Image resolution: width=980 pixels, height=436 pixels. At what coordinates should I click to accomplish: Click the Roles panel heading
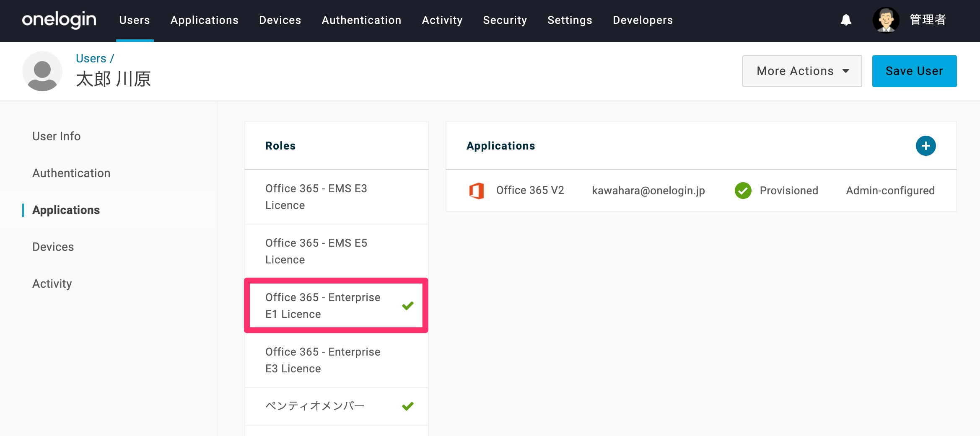click(x=280, y=146)
